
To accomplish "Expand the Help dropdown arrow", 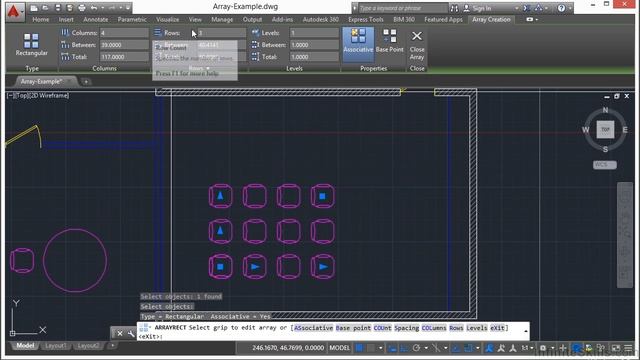I will point(570,8).
